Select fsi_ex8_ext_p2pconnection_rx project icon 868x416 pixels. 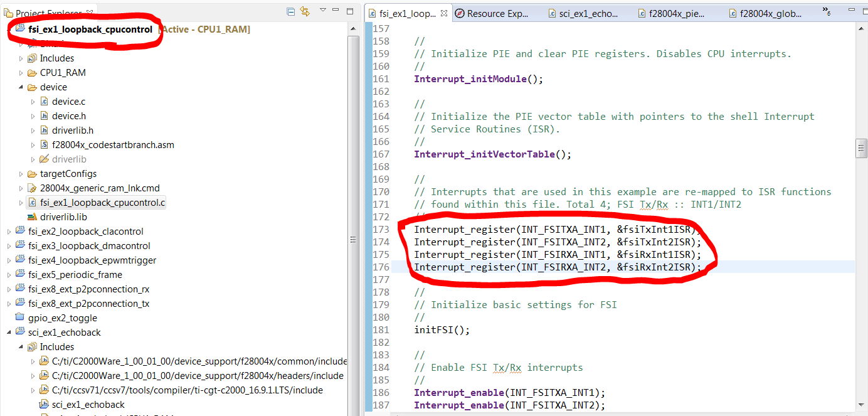point(20,289)
